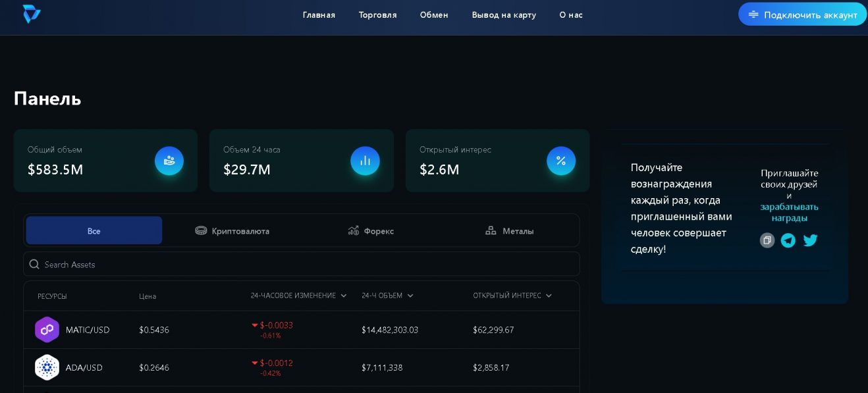This screenshot has height=393, width=868.
Task: Switch to the Криптовалюта tab
Action: click(232, 231)
